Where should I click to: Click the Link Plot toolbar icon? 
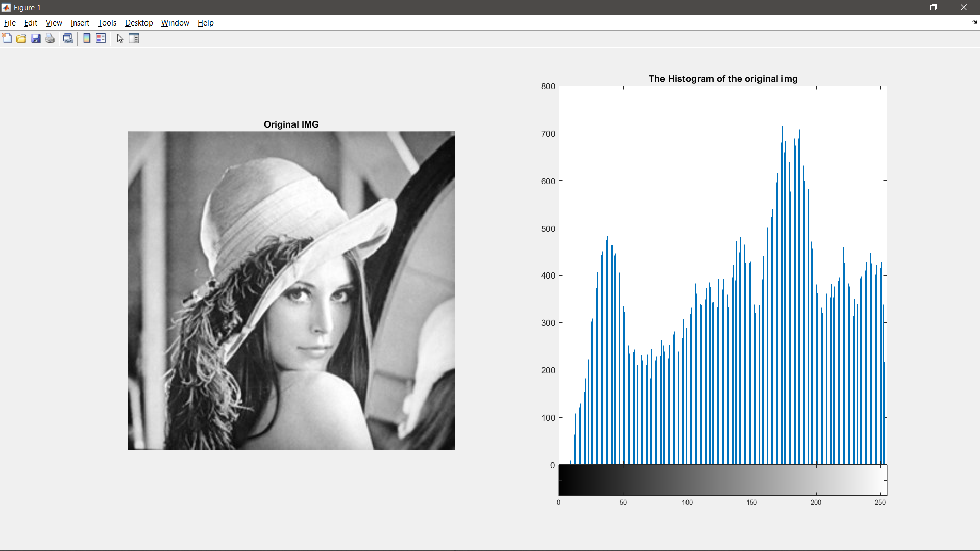coord(68,39)
